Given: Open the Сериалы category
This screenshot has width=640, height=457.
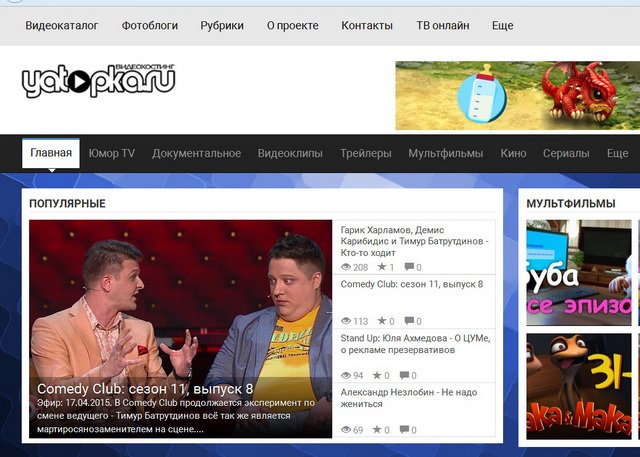Looking at the screenshot, I should [x=566, y=153].
